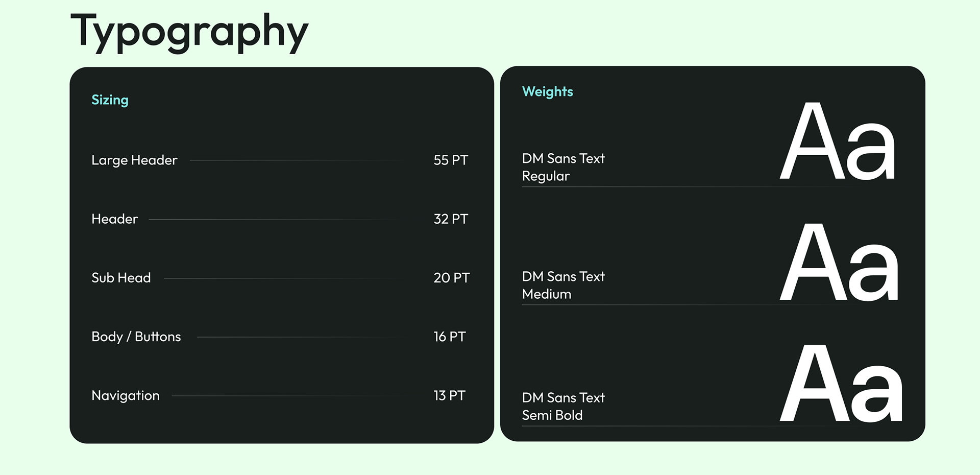The image size is (980, 475).
Task: Click the Regular weight Aa specimen
Action: point(838,141)
